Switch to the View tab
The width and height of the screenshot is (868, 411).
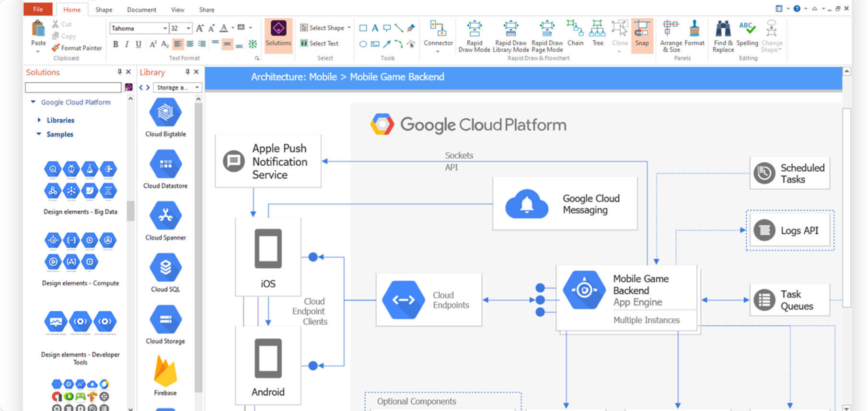point(177,10)
